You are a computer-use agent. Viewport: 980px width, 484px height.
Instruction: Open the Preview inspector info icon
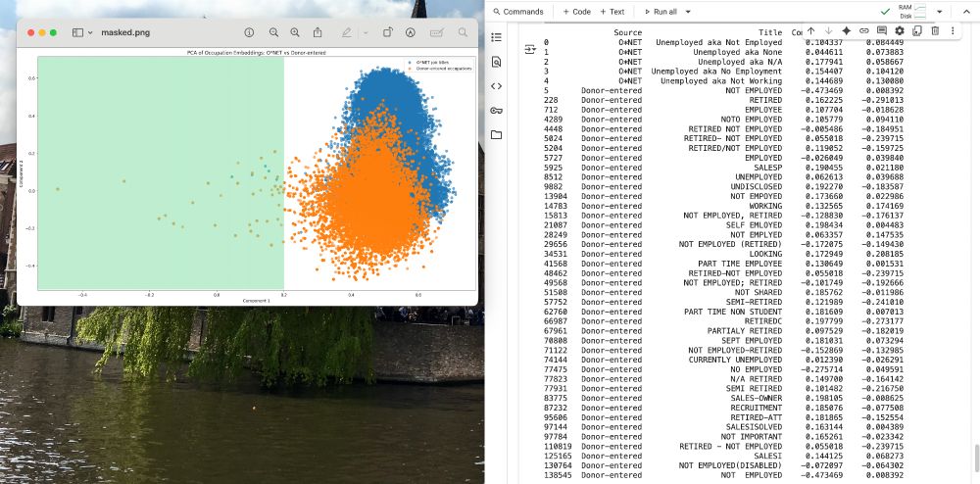point(249,32)
